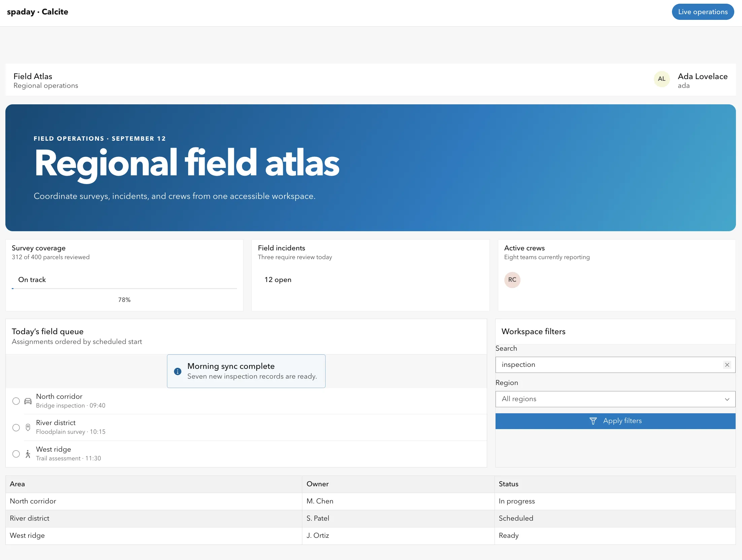Click the Field Atlas title
Screen dimensions: 742x560
tap(33, 76)
